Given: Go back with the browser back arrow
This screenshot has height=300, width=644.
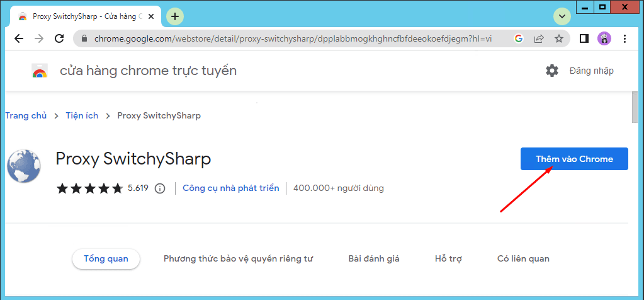Looking at the screenshot, I should coord(19,38).
